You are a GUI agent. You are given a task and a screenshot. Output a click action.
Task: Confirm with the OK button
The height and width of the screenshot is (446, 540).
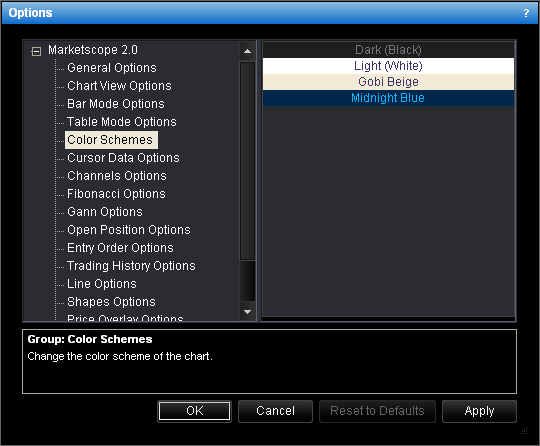pyautogui.click(x=195, y=411)
